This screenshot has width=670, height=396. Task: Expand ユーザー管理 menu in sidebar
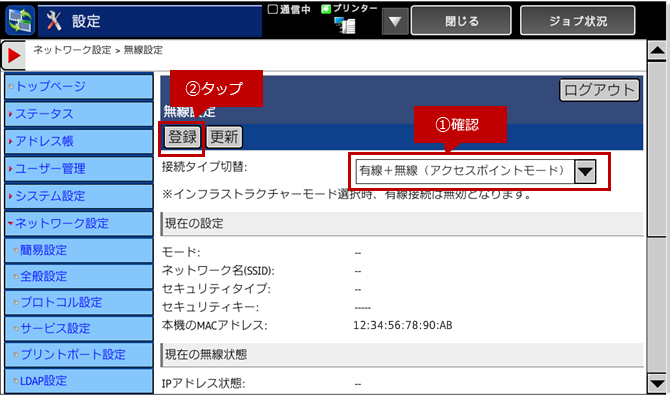tap(79, 169)
